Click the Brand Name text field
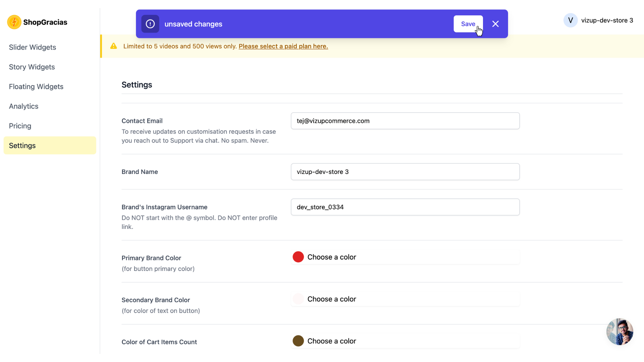This screenshot has width=644, height=362. pyautogui.click(x=405, y=172)
